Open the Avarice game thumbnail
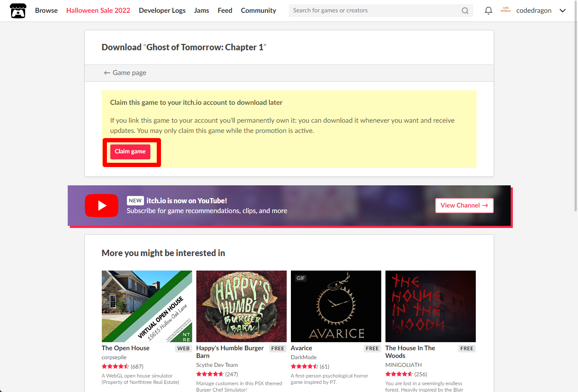The height and width of the screenshot is (392, 578). click(x=336, y=306)
